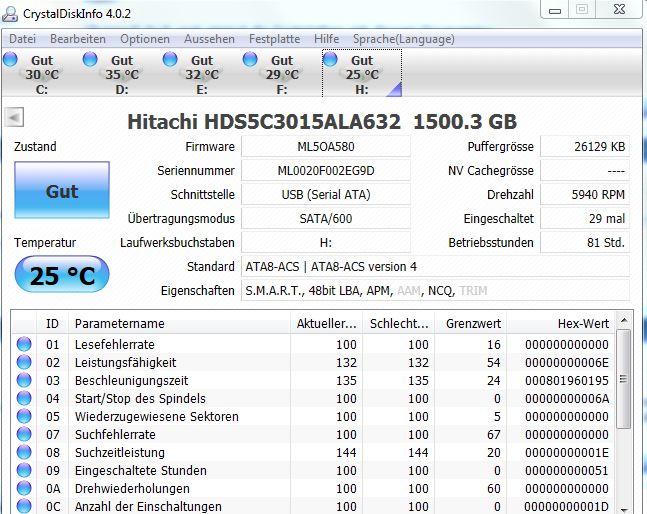Image resolution: width=647 pixels, height=514 pixels.
Task: Click the CrystalDiskInfo title bar icon
Action: point(10,14)
